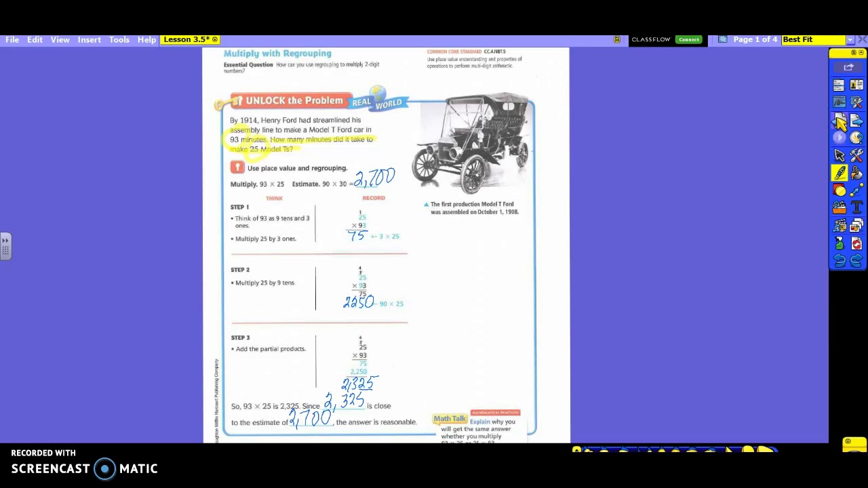868x488 pixels.
Task: Select the Lesson 3.5 flipchart tab
Action: 191,39
